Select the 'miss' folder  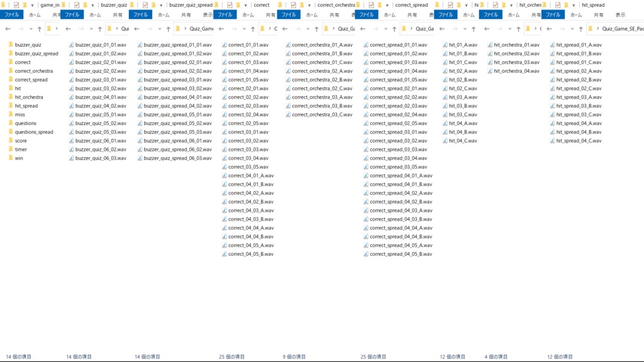[x=19, y=114]
